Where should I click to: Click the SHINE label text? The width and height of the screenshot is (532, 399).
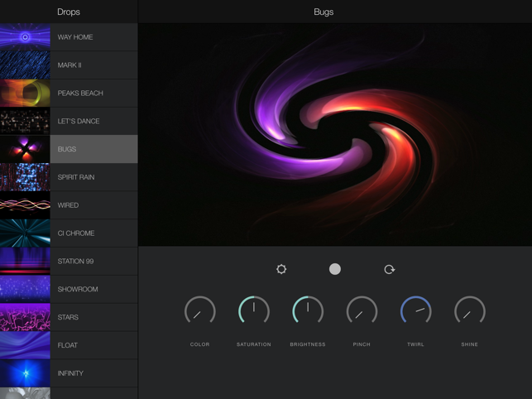click(470, 344)
